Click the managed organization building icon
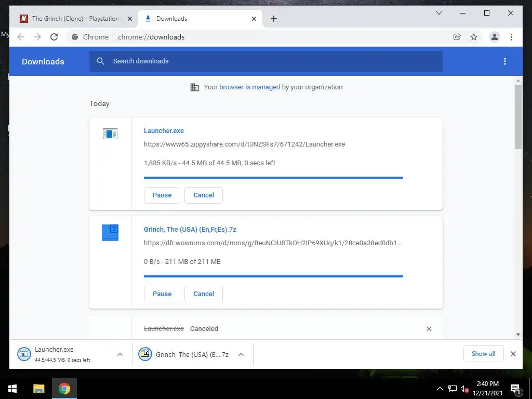Screen dimensions: 532x399 (x=195, y=87)
